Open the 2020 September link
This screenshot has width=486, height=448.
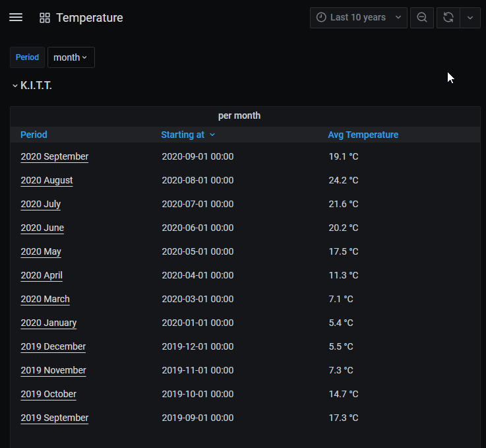pyautogui.click(x=55, y=156)
